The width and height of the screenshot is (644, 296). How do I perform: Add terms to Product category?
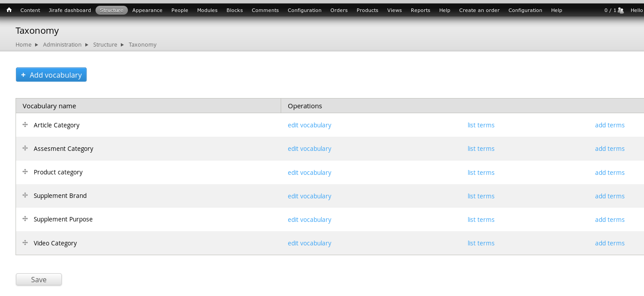click(610, 173)
